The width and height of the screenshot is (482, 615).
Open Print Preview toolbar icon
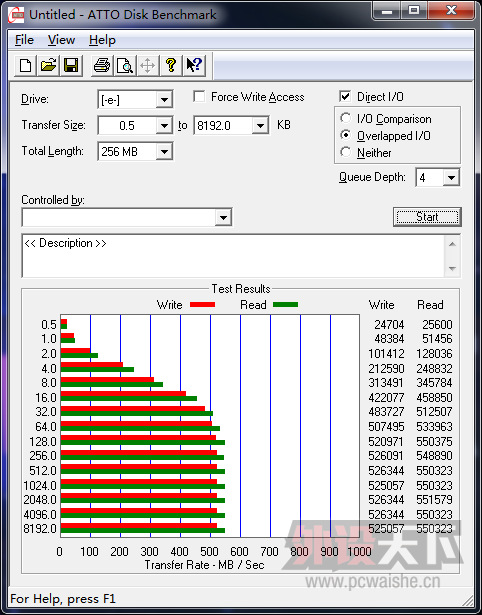[x=125, y=65]
